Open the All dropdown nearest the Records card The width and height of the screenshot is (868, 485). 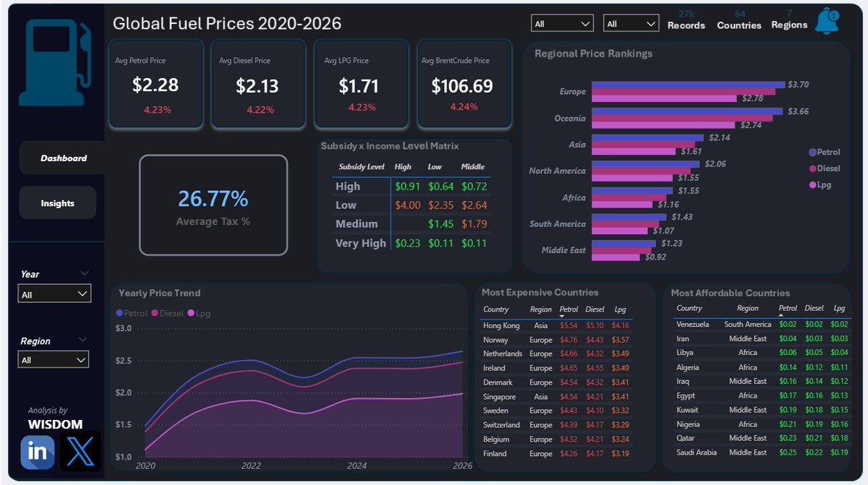[631, 24]
